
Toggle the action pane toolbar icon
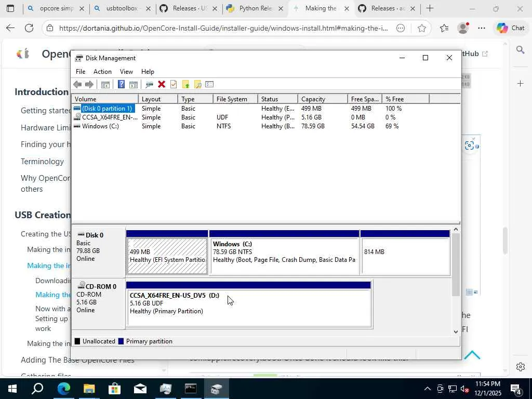134,85
